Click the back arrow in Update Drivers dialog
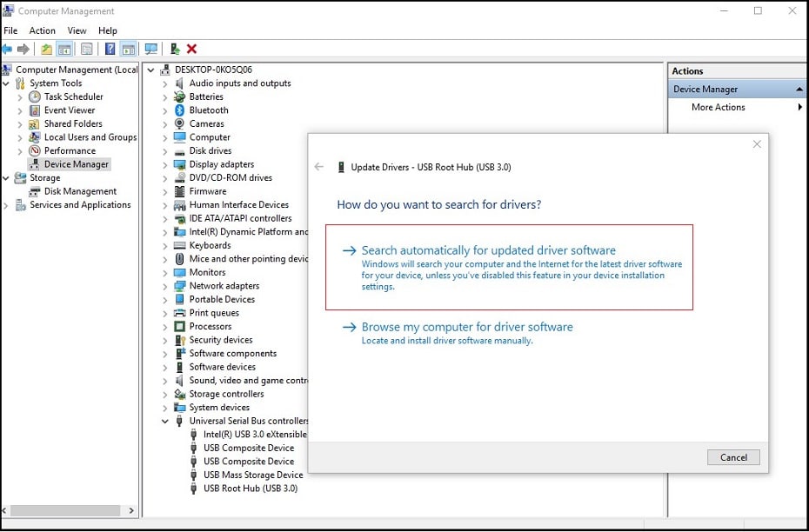Screen dimensions: 809x532 click(319, 167)
